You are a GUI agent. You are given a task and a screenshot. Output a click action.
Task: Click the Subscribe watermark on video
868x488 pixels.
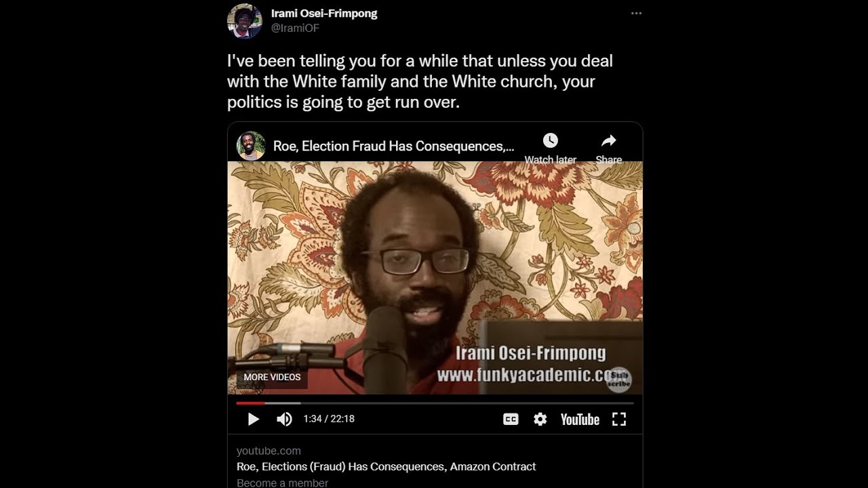618,379
